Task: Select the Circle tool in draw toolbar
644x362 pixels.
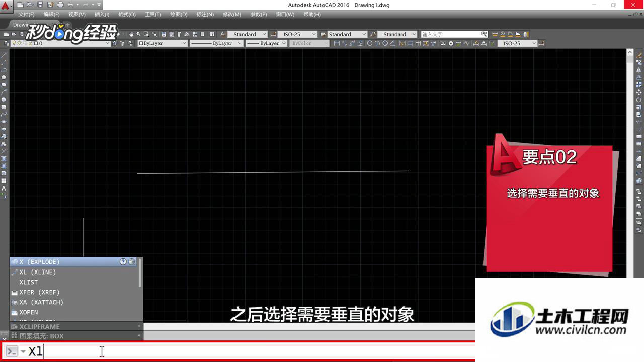Action: pyautogui.click(x=4, y=100)
